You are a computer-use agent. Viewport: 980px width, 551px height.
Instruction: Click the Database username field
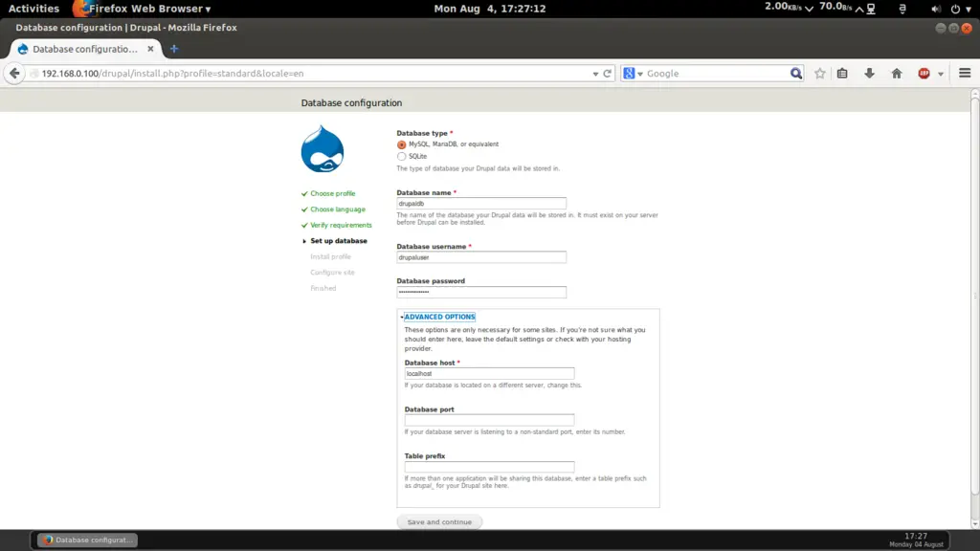tap(481, 257)
